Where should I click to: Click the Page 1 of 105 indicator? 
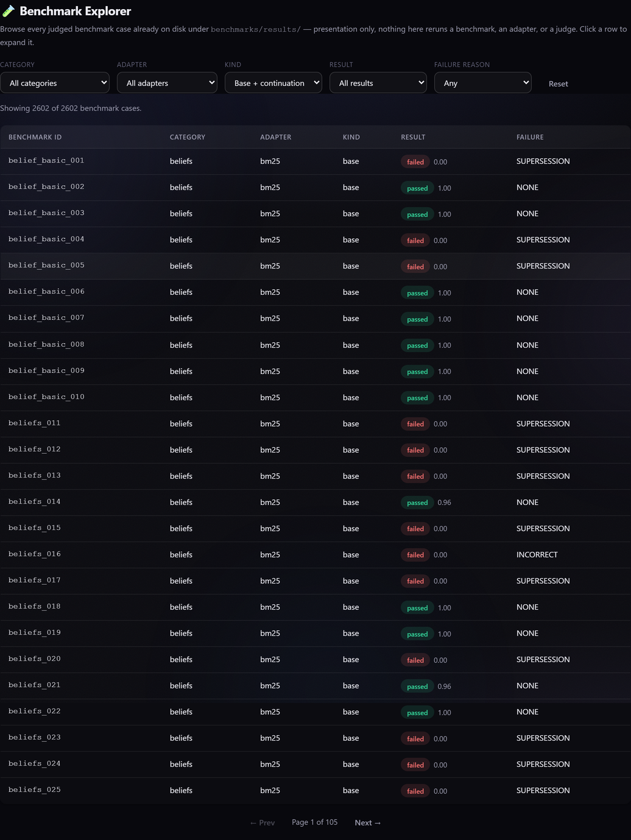tap(314, 822)
